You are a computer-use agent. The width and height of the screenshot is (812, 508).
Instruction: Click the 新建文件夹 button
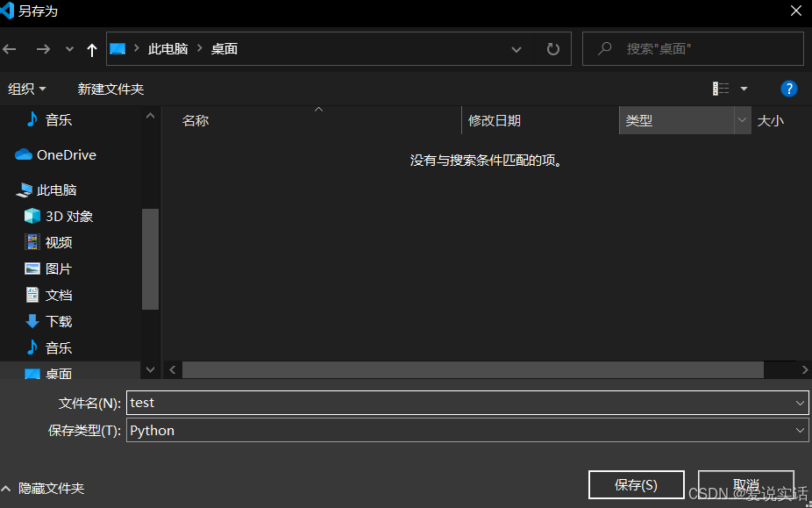click(x=110, y=88)
